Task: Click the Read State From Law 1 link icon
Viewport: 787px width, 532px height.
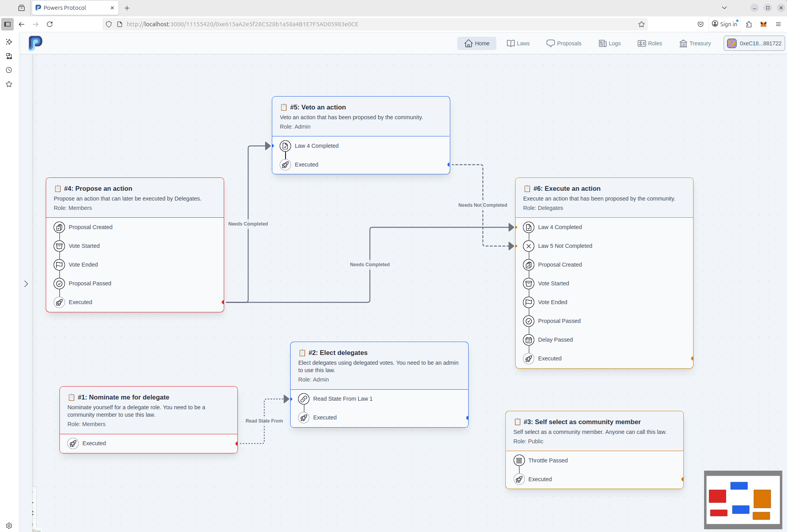Action: click(304, 399)
